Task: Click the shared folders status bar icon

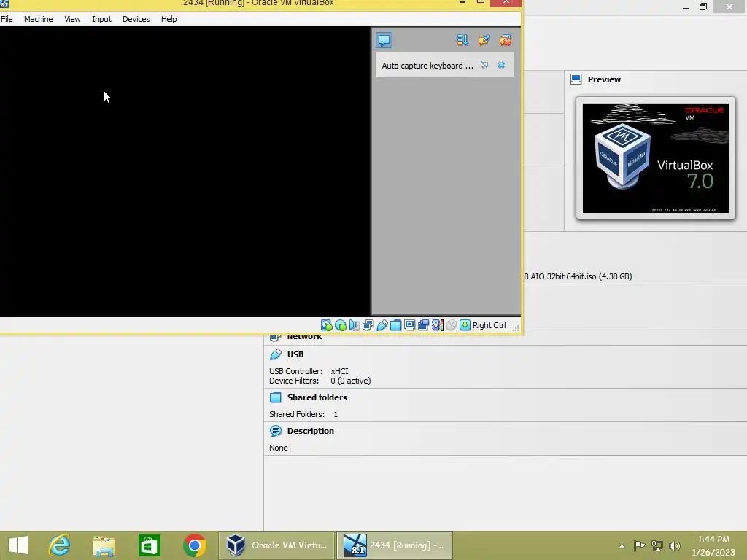Action: coord(395,325)
